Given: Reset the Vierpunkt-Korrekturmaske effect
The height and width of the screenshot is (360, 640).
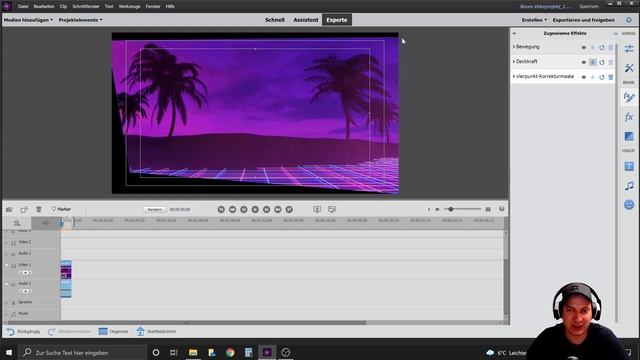Looking at the screenshot, I should 602,77.
